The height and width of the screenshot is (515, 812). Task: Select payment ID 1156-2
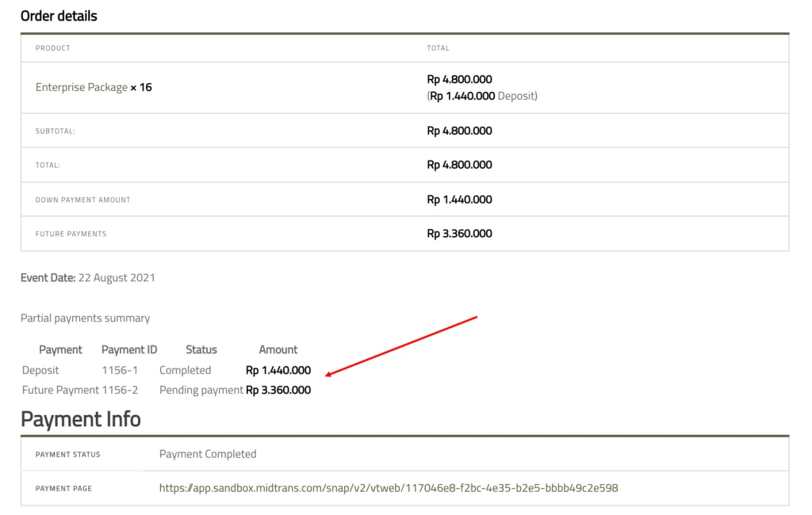click(120, 390)
